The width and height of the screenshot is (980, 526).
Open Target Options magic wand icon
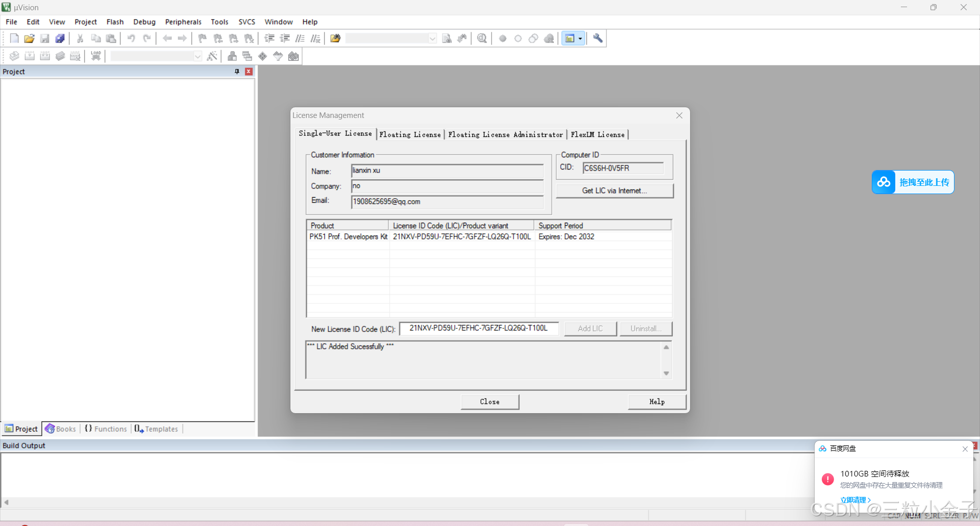212,56
